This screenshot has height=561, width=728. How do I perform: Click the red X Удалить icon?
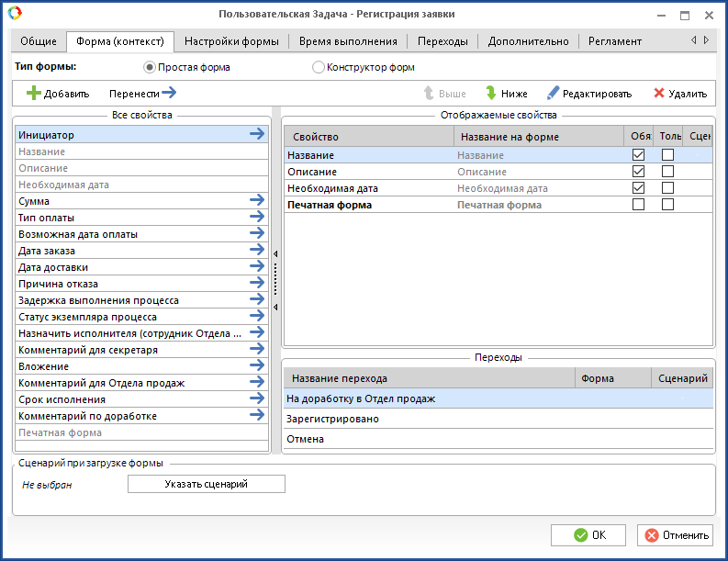(x=659, y=94)
